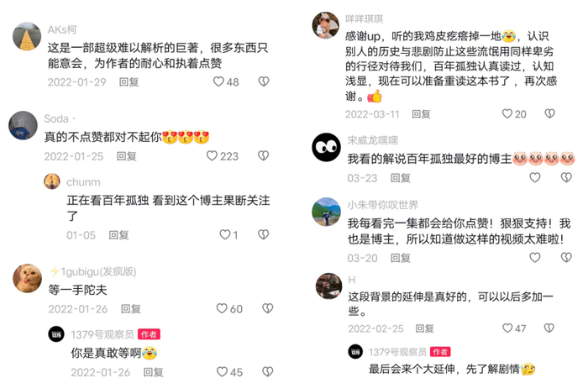Like AKs柯's comment with 48 likes
Screen dimensions: 588x383
pyautogui.click(x=218, y=81)
